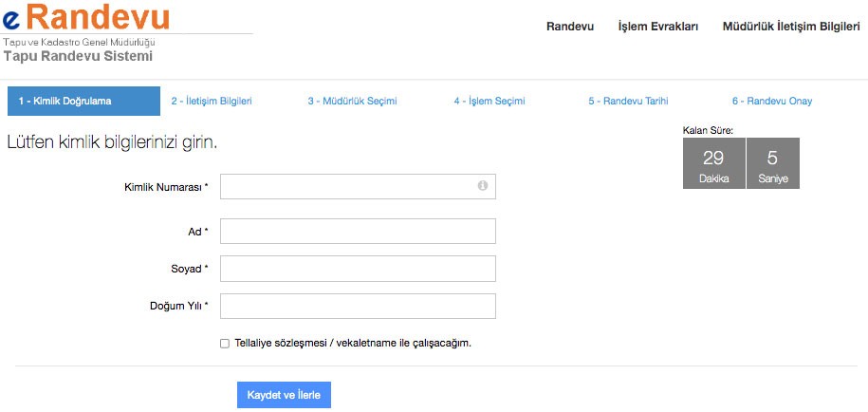The width and height of the screenshot is (868, 412).
Task: Go to 3 - Müdürlük Seçimi step
Action: click(351, 101)
